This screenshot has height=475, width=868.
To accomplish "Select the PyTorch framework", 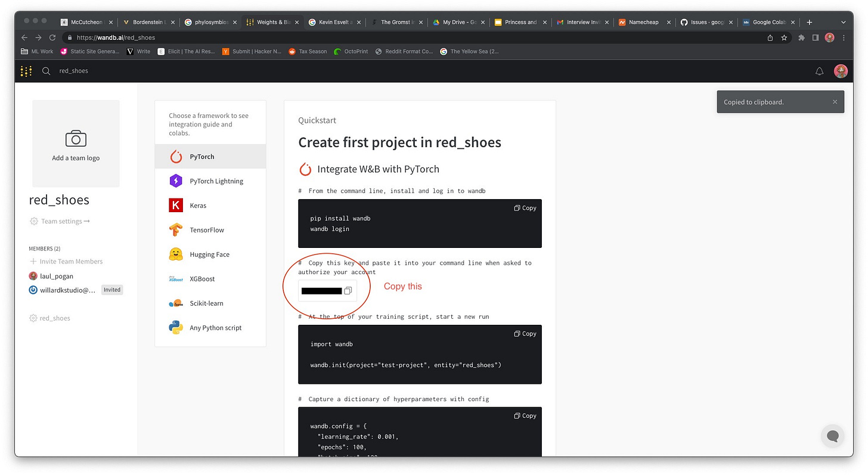I will (x=210, y=157).
